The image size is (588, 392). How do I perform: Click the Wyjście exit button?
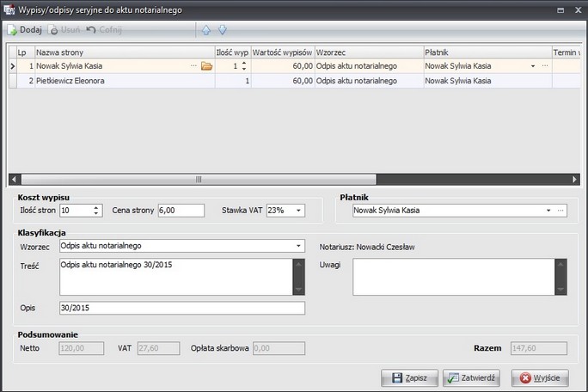coord(539,377)
